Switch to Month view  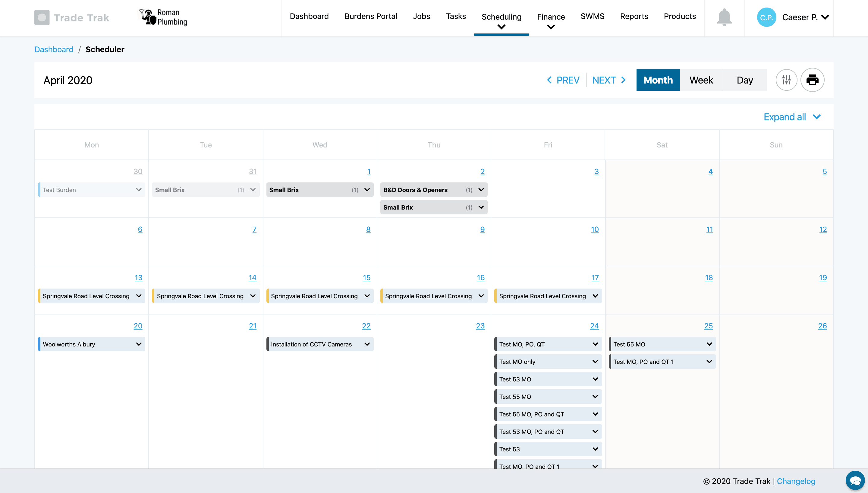click(x=658, y=80)
